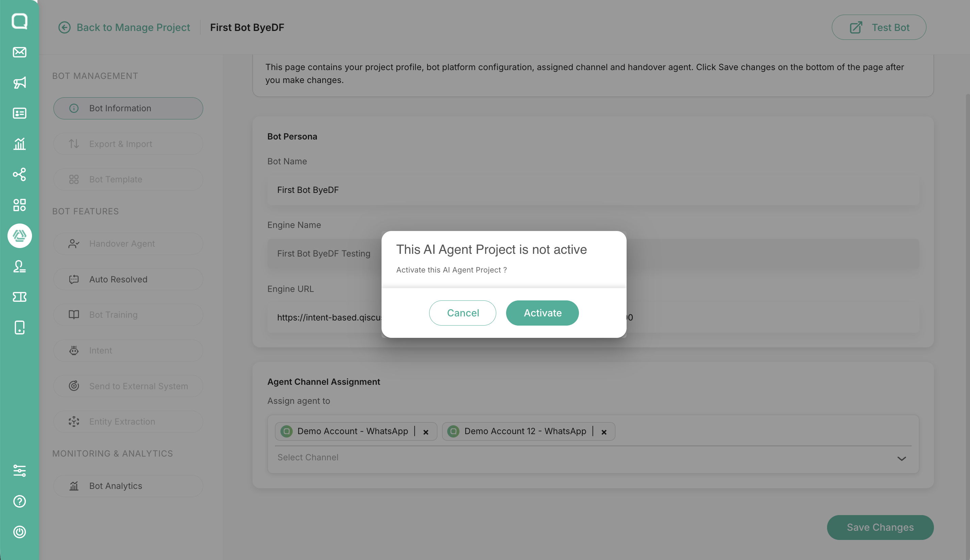
Task: Open the analytics chart icon in sidebar
Action: point(20,144)
